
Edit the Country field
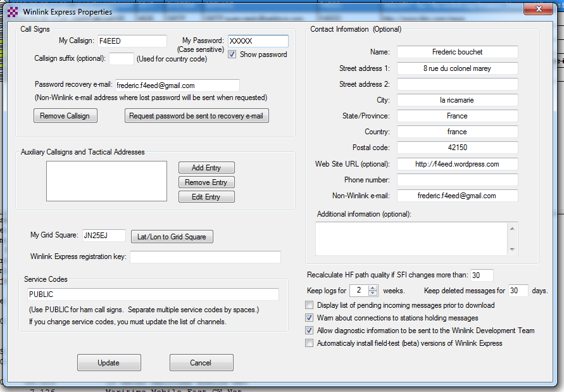coord(458,132)
